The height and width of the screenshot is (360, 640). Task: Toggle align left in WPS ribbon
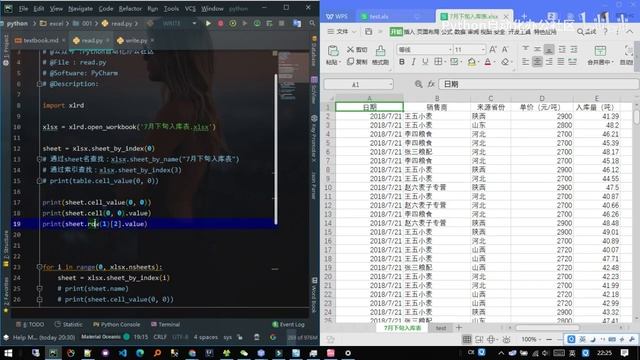click(525, 62)
